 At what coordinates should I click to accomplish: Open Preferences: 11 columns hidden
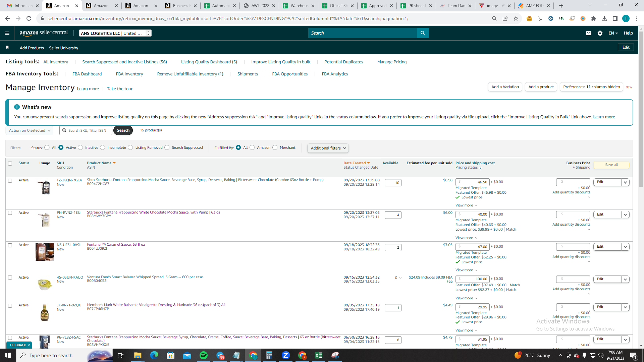(x=591, y=87)
